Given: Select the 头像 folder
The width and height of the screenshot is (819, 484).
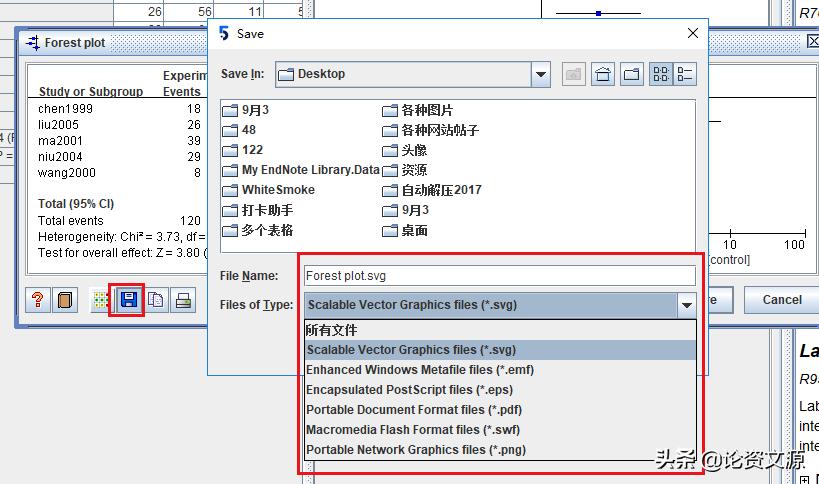Looking at the screenshot, I should 405,150.
